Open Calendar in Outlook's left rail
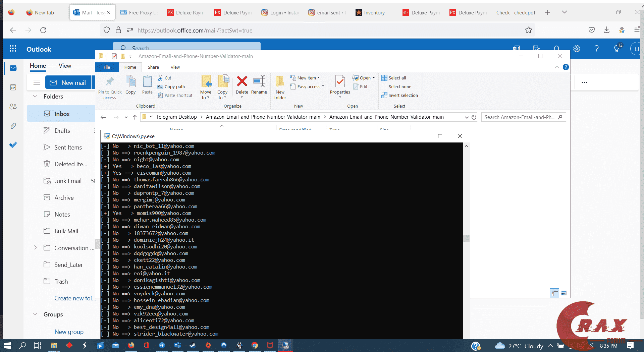 13,87
